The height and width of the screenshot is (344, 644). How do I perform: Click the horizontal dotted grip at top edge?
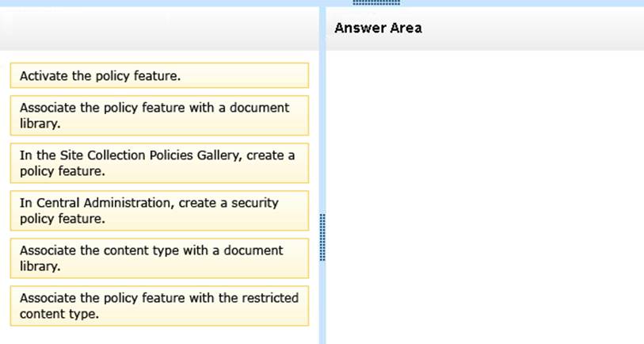click(x=376, y=2)
